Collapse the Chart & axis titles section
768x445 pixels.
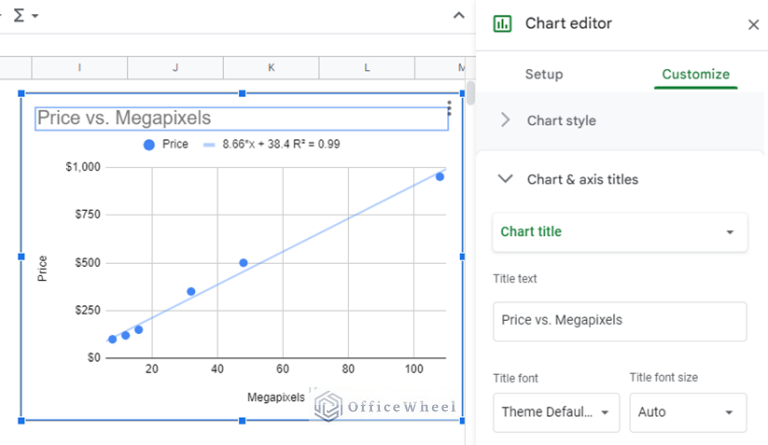click(x=620, y=179)
